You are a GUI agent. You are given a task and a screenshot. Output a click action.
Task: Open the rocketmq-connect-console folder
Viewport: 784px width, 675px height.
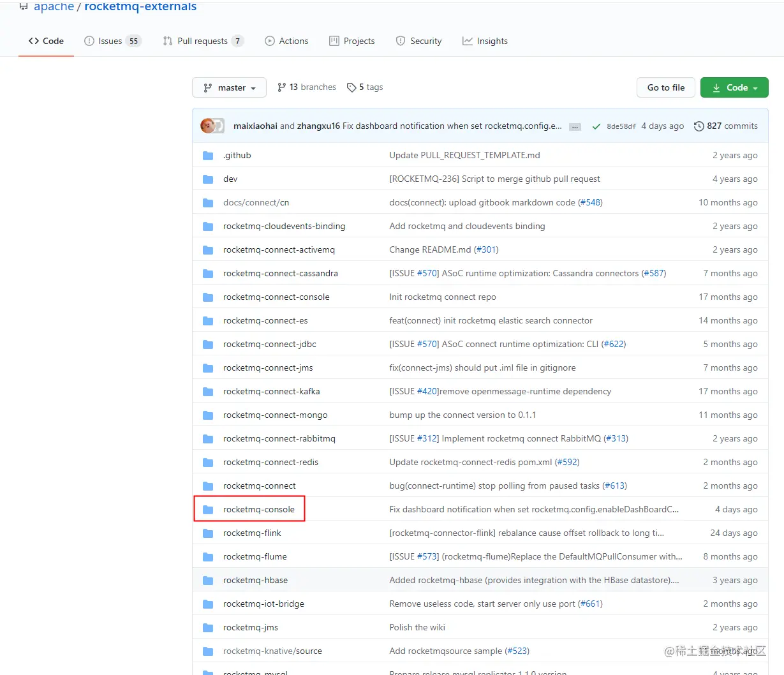(276, 297)
